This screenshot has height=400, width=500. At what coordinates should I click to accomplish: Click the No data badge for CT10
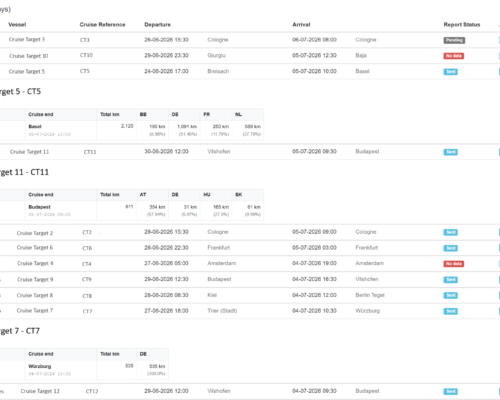[x=453, y=56]
